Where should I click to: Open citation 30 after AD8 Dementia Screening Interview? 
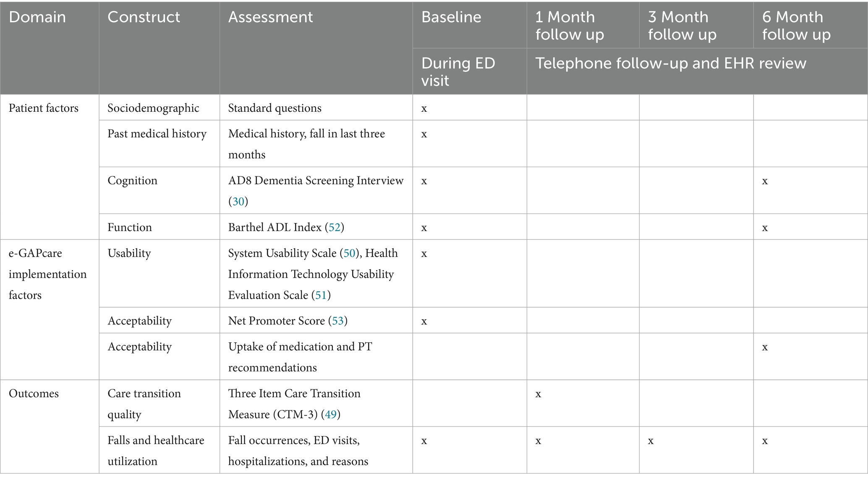point(238,202)
